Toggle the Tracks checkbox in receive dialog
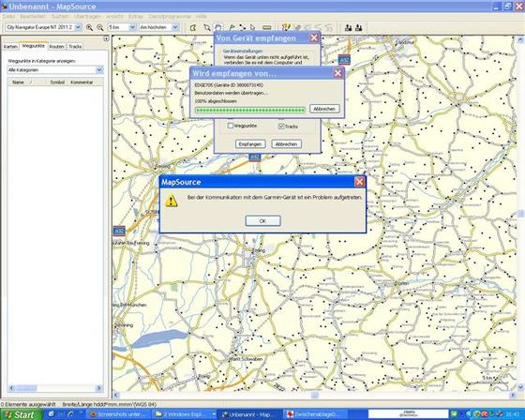 tap(281, 126)
